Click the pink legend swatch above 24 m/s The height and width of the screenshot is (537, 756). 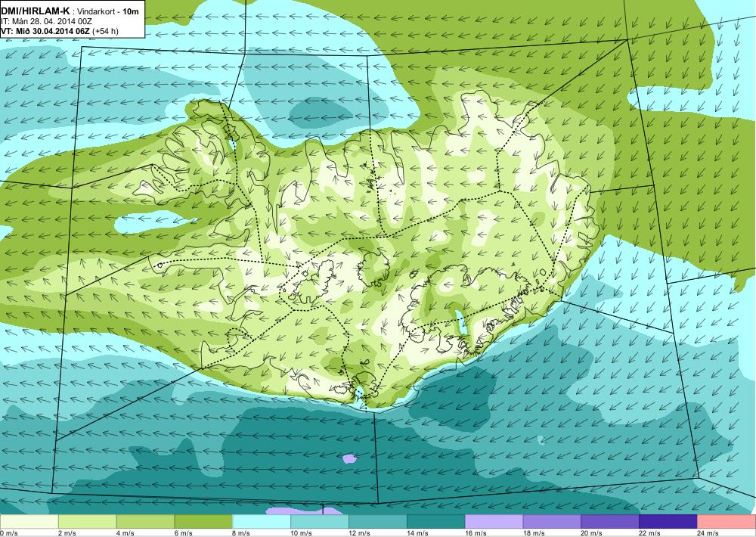pyautogui.click(x=727, y=522)
